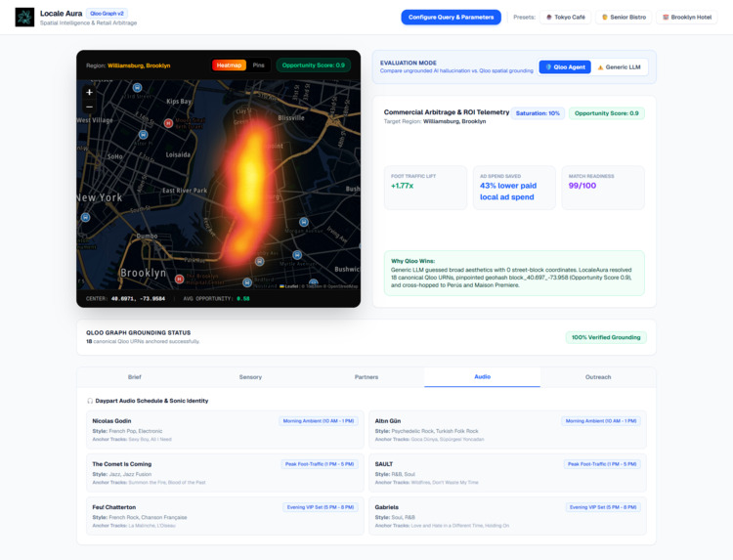Click the Foot Traffic Lift +1.77x card
The image size is (733, 560).
[425, 188]
